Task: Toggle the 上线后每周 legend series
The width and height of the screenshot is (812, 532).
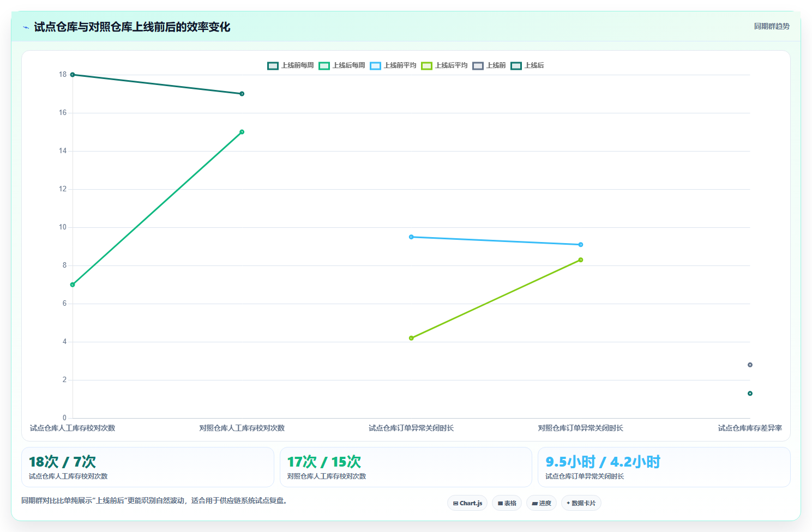Action: pyautogui.click(x=342, y=65)
